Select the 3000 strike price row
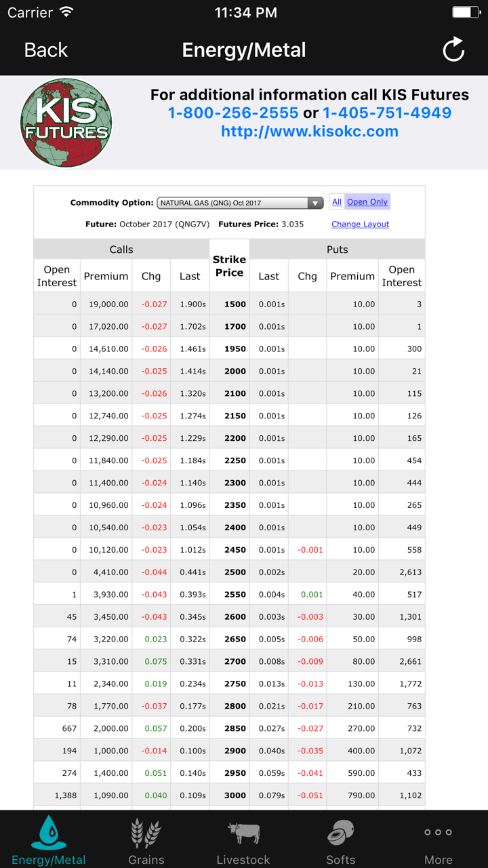488x868 pixels. tap(235, 795)
